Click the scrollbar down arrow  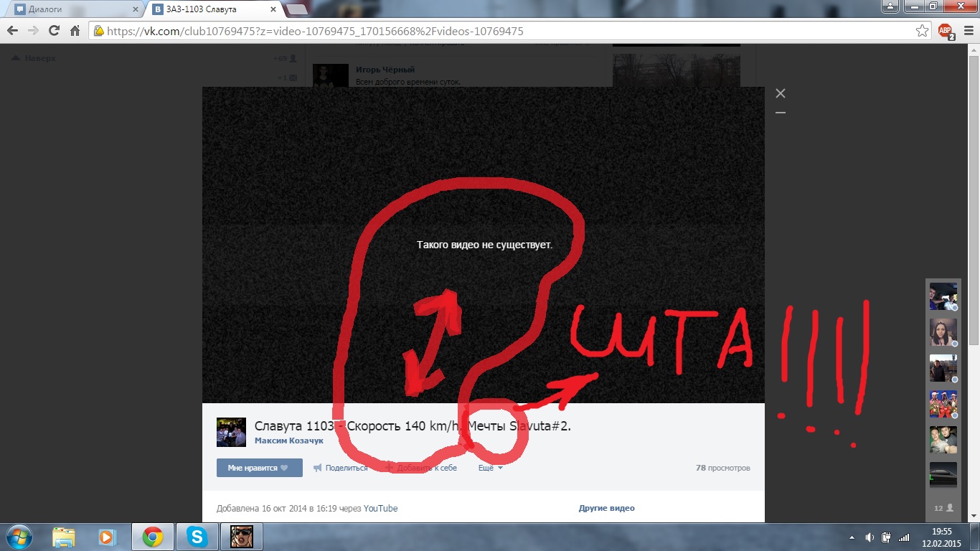tap(973, 517)
